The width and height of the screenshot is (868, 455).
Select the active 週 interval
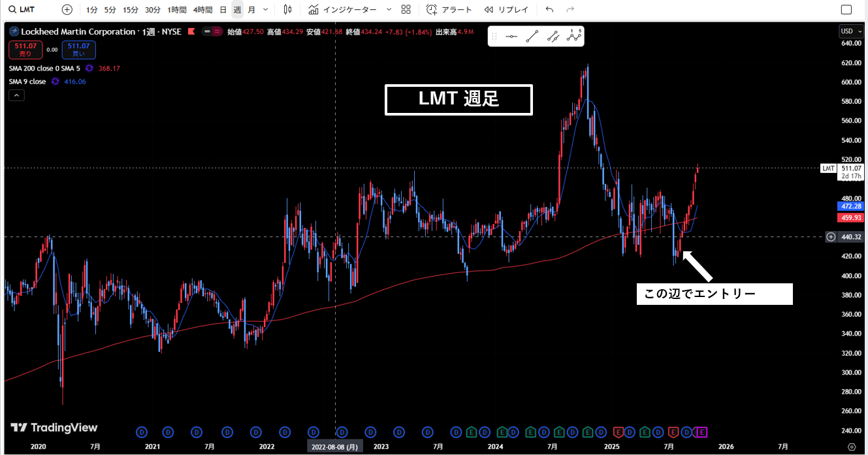coord(237,10)
